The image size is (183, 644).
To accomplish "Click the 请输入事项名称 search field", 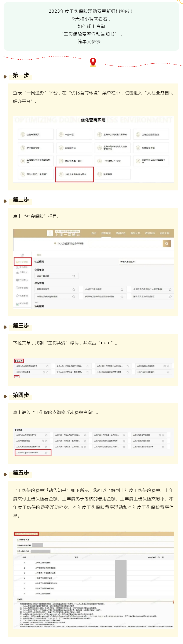I will pyautogui.click(x=145, y=261).
